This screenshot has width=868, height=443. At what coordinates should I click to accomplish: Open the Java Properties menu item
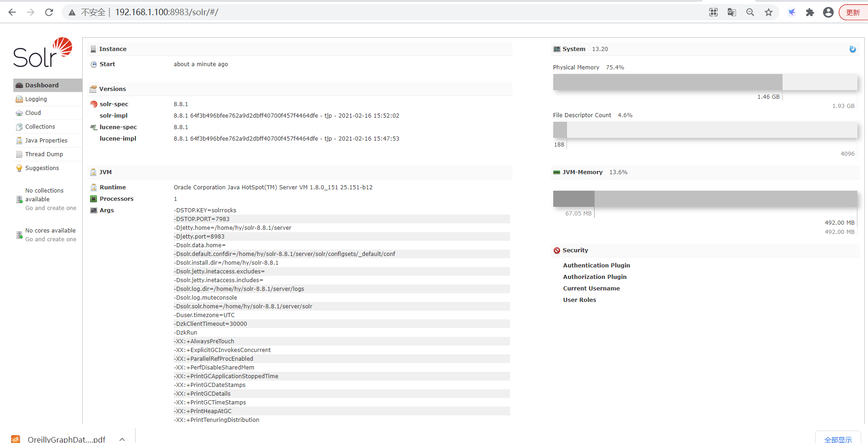click(x=48, y=141)
